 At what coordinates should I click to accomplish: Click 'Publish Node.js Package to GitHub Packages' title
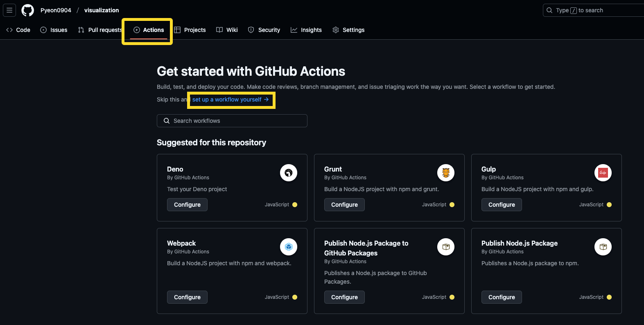pyautogui.click(x=366, y=248)
